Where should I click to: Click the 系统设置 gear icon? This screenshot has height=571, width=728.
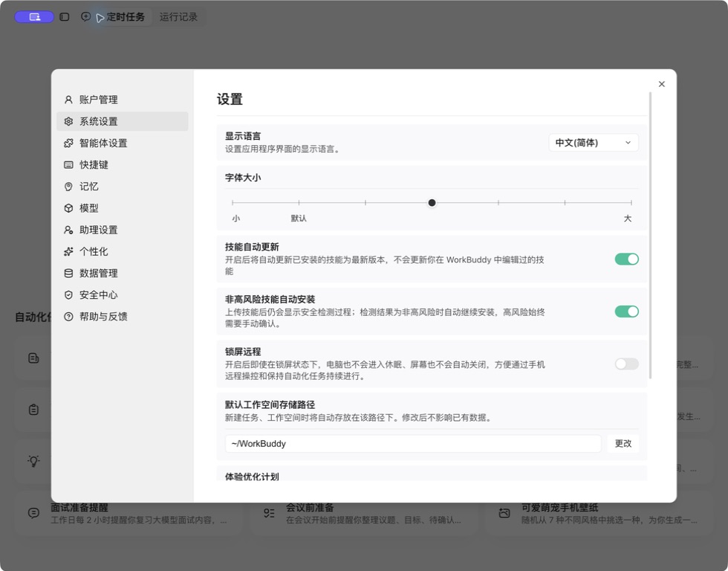(x=68, y=121)
